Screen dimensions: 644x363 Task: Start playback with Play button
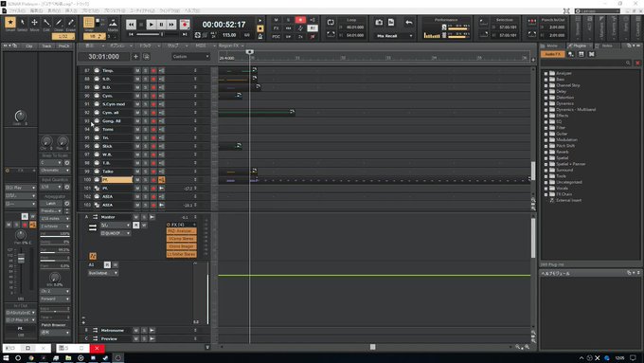coord(152,25)
